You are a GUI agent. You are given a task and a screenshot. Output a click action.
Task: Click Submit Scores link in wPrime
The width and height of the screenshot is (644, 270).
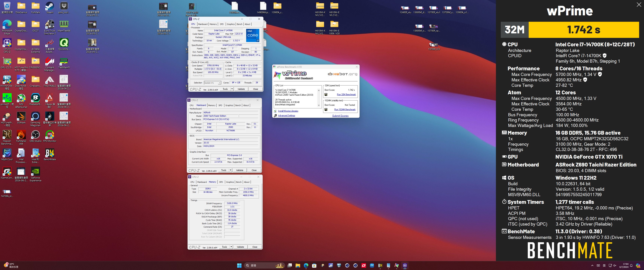click(x=340, y=116)
